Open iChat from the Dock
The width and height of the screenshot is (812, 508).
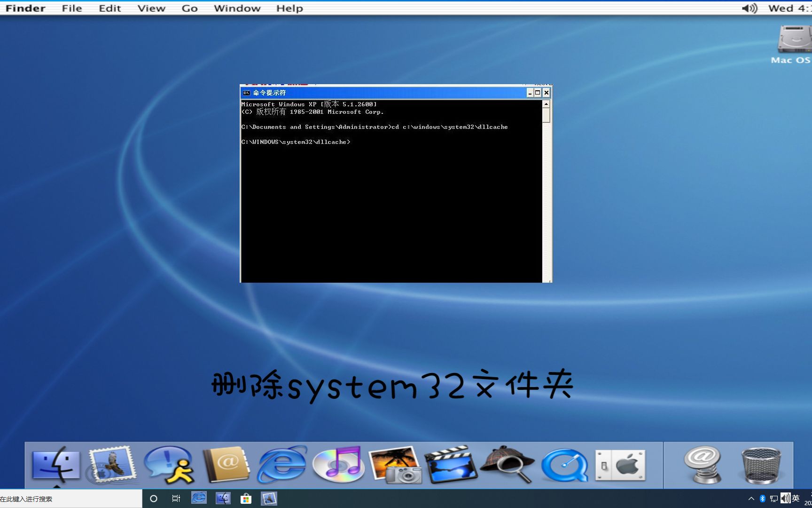tap(169, 466)
